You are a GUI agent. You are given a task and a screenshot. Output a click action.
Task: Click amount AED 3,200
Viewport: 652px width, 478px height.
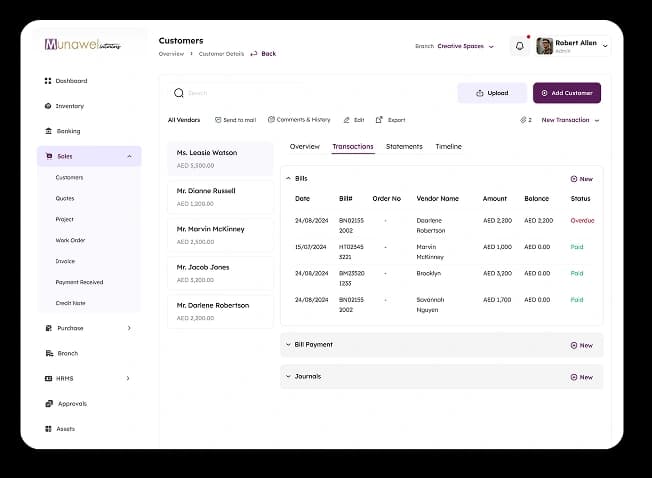[x=497, y=273]
